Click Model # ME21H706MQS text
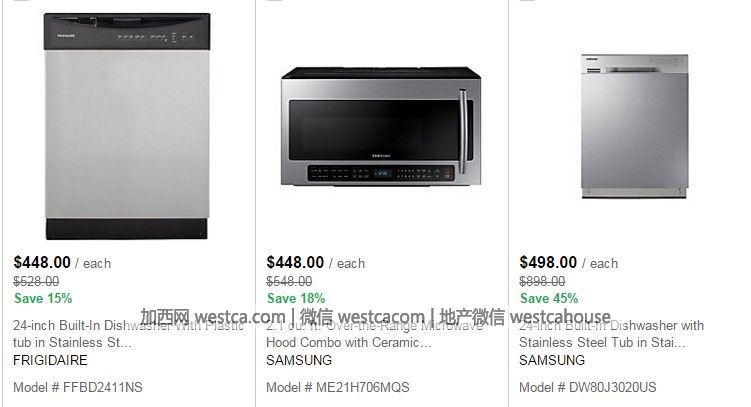 pyautogui.click(x=338, y=387)
